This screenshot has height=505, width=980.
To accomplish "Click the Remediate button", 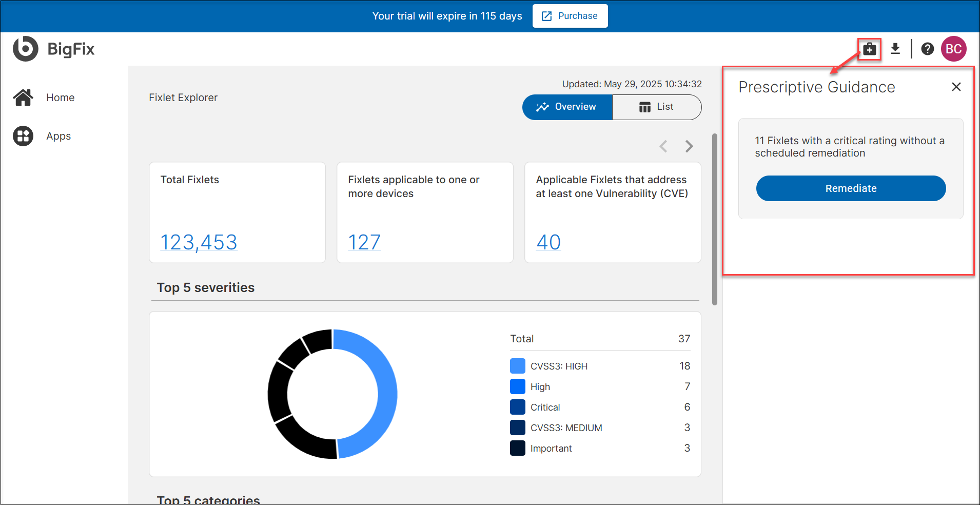I will coord(850,188).
